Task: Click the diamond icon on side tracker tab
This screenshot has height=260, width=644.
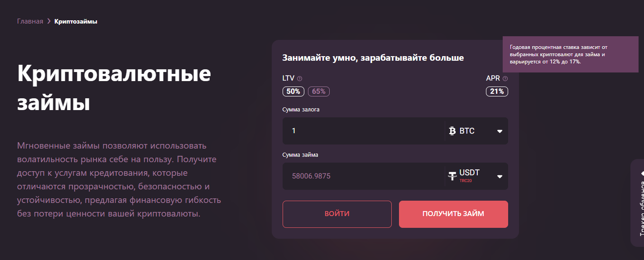Action: coord(642,173)
